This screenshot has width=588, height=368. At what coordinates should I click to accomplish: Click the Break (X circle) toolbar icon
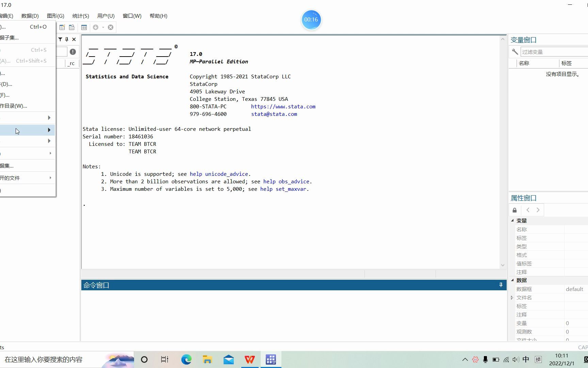(111, 27)
